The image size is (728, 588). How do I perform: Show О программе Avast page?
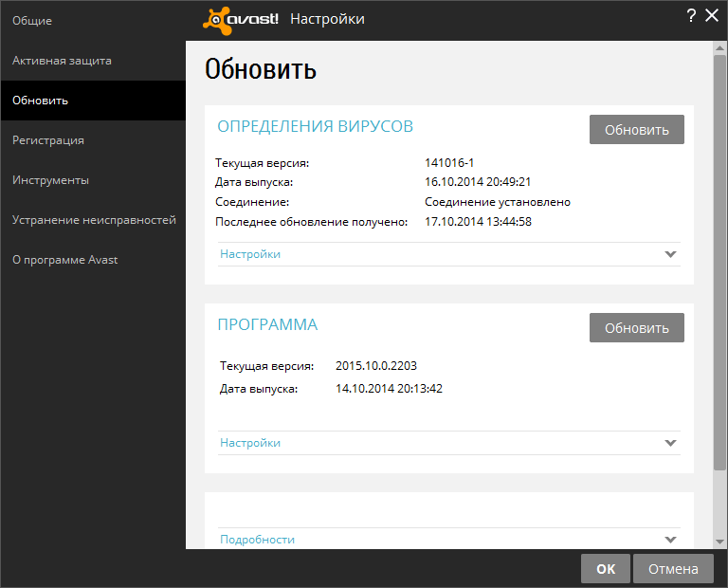click(93, 260)
